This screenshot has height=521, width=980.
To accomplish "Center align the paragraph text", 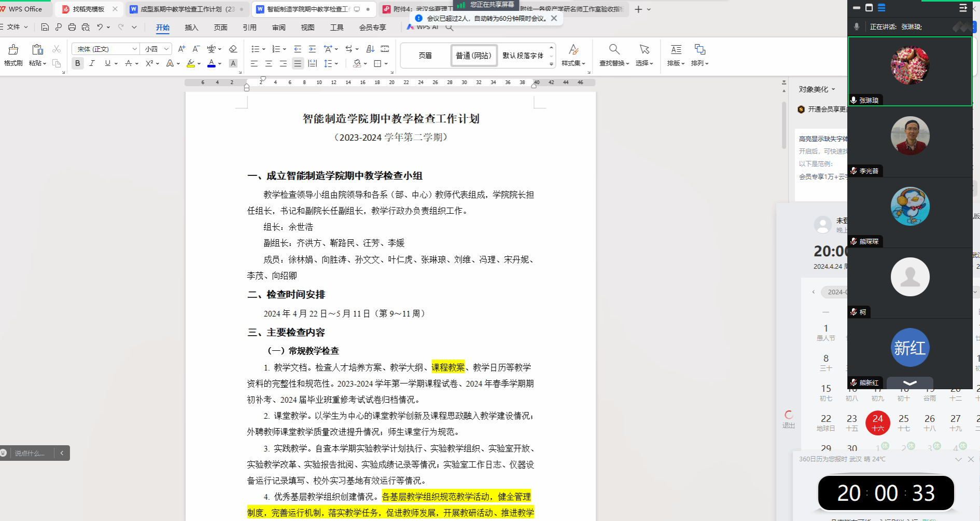I will pos(269,63).
